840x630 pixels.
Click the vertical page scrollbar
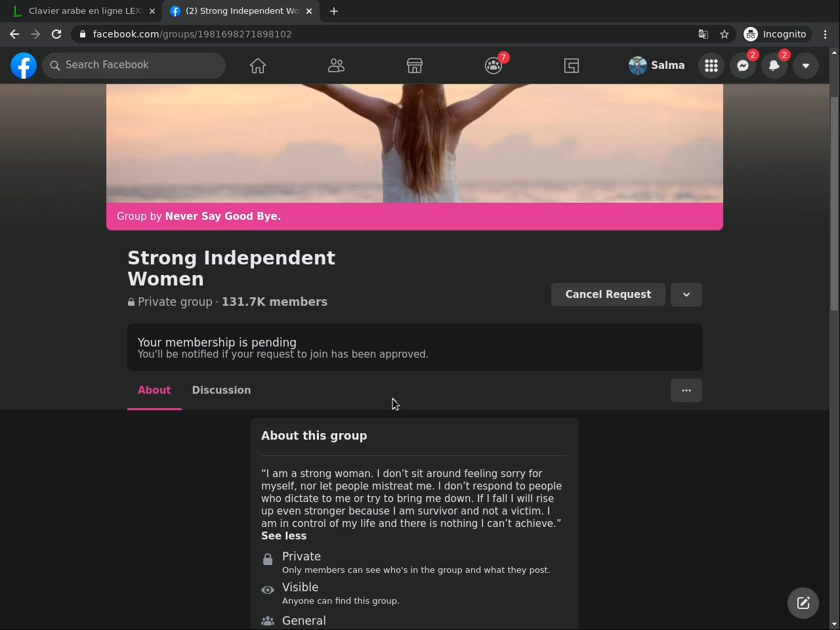[x=835, y=203]
